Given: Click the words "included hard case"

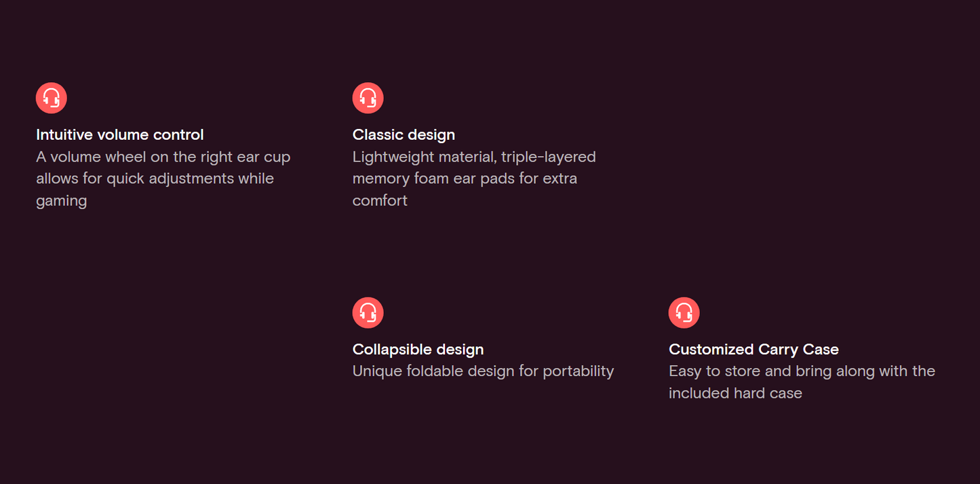Looking at the screenshot, I should [735, 393].
